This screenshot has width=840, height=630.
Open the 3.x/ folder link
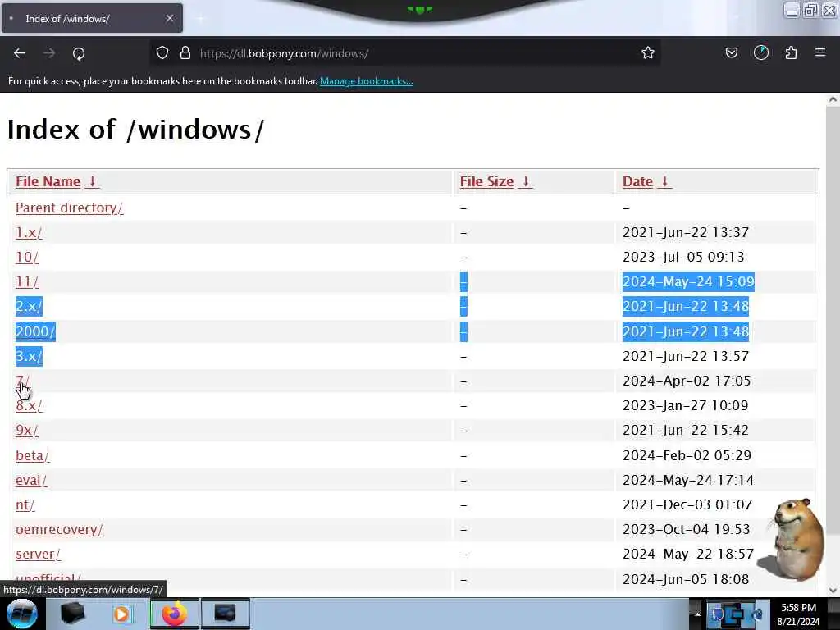coord(29,356)
